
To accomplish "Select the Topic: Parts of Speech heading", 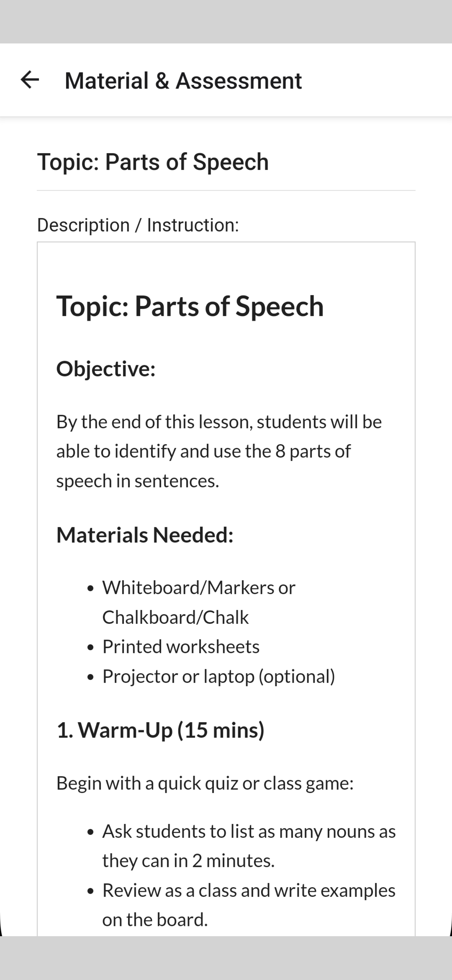I will [x=153, y=162].
